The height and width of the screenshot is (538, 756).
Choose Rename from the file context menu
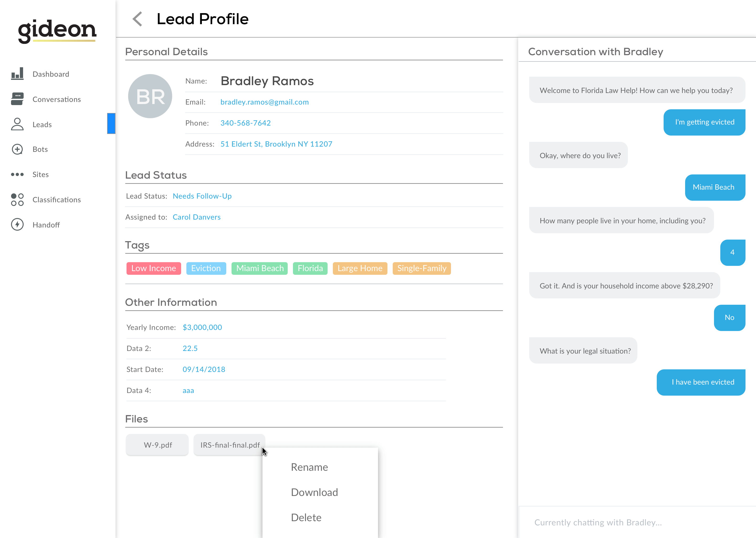pyautogui.click(x=309, y=467)
